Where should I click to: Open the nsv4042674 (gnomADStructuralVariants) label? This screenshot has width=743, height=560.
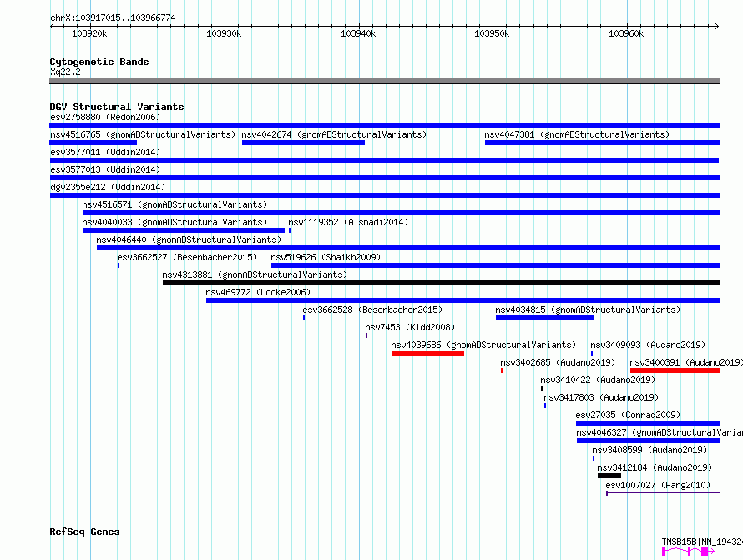click(334, 134)
